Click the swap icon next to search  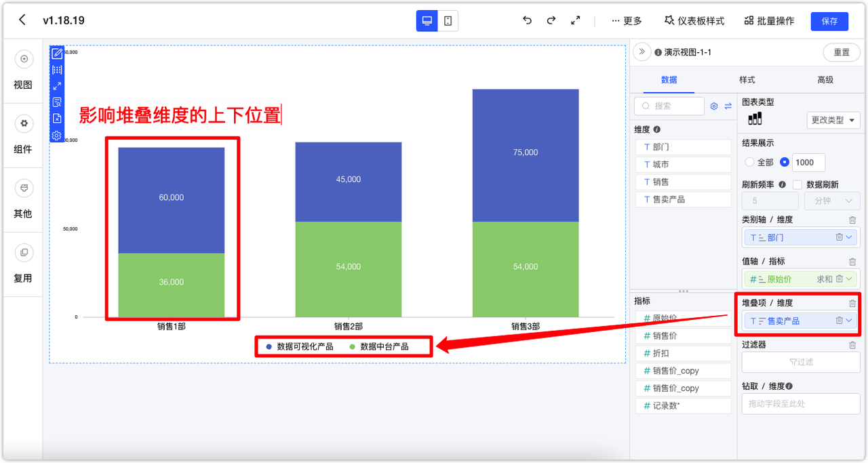click(728, 106)
